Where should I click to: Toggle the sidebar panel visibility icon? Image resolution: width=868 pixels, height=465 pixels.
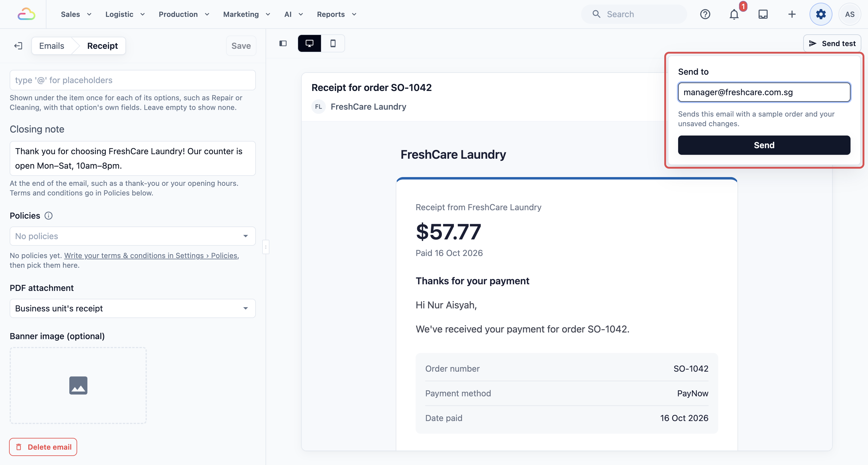pyautogui.click(x=283, y=43)
